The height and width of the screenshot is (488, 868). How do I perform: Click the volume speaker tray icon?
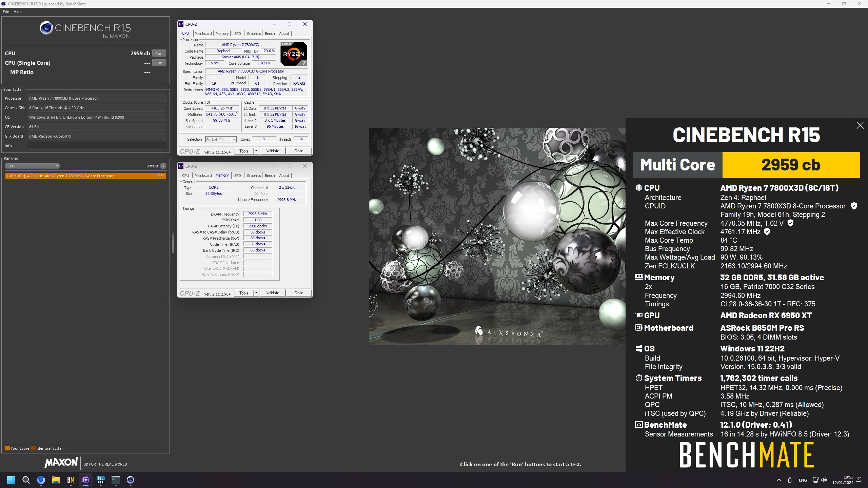point(824,480)
